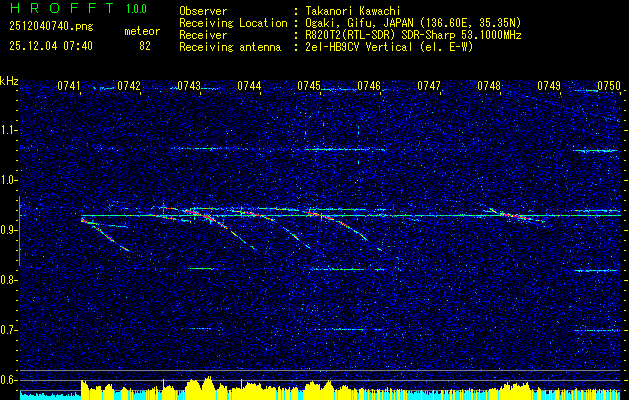
Task: Click the "Observer" field label
Action: tap(203, 11)
